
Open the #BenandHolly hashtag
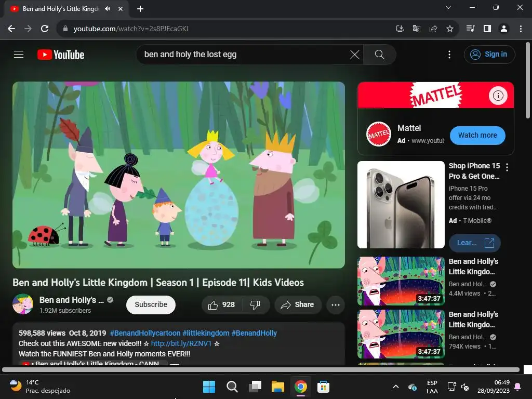click(254, 333)
